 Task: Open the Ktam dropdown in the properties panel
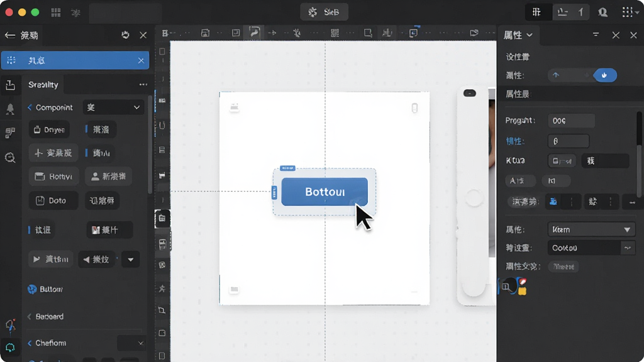591,229
